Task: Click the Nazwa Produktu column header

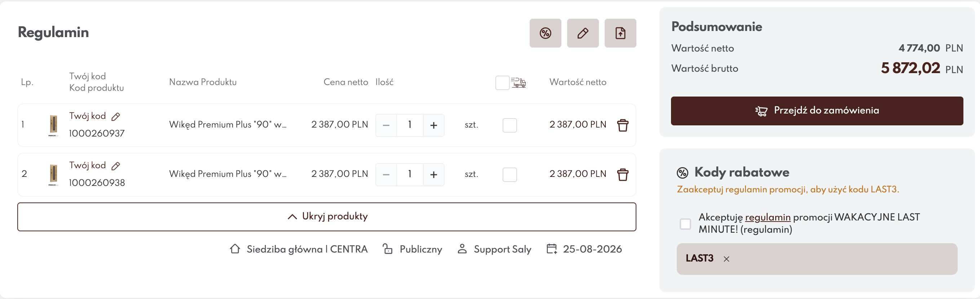Action: [x=203, y=82]
